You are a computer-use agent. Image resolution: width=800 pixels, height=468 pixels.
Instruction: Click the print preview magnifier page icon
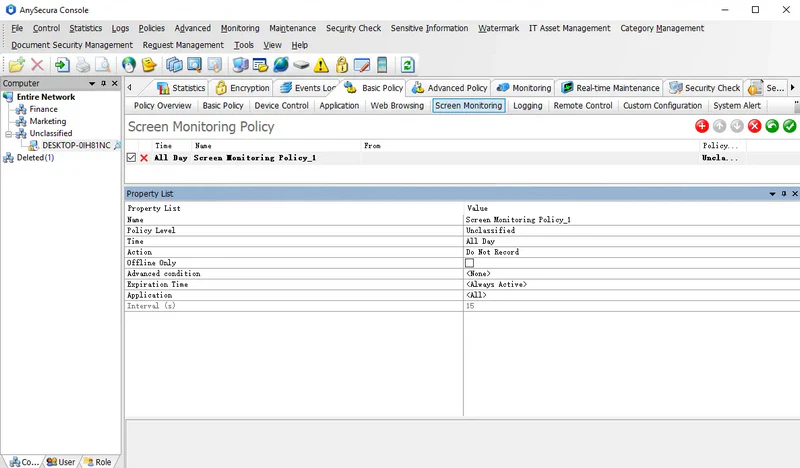103,65
